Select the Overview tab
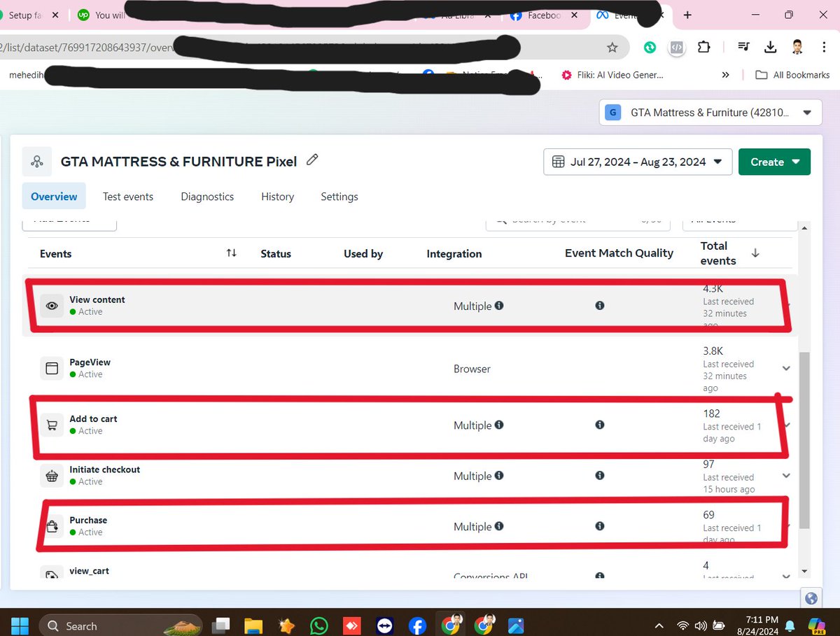This screenshot has height=636, width=840. coord(54,197)
